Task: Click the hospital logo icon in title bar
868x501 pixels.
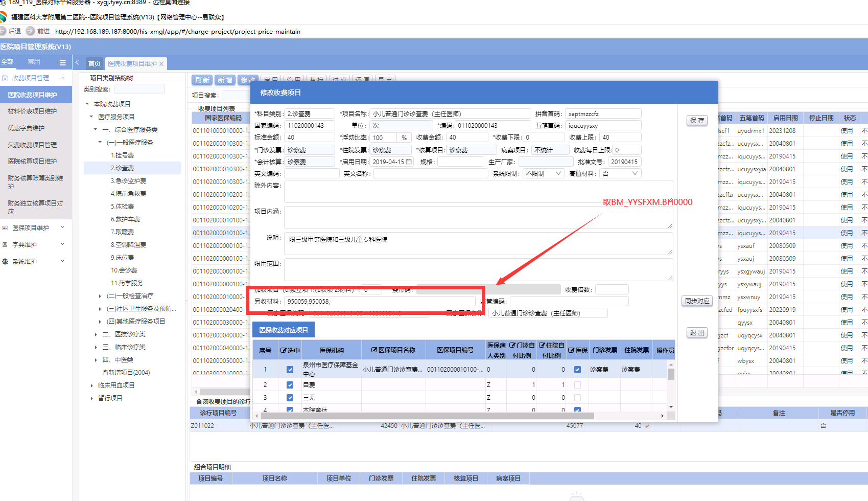Action: pyautogui.click(x=3, y=17)
